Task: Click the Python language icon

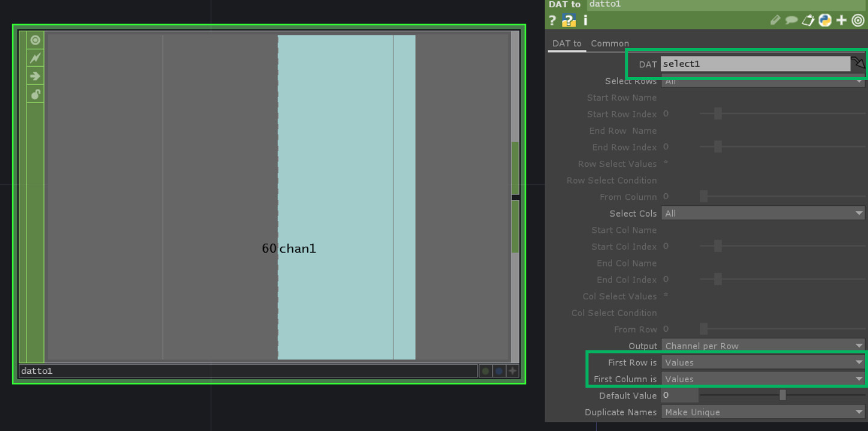Action: point(825,20)
